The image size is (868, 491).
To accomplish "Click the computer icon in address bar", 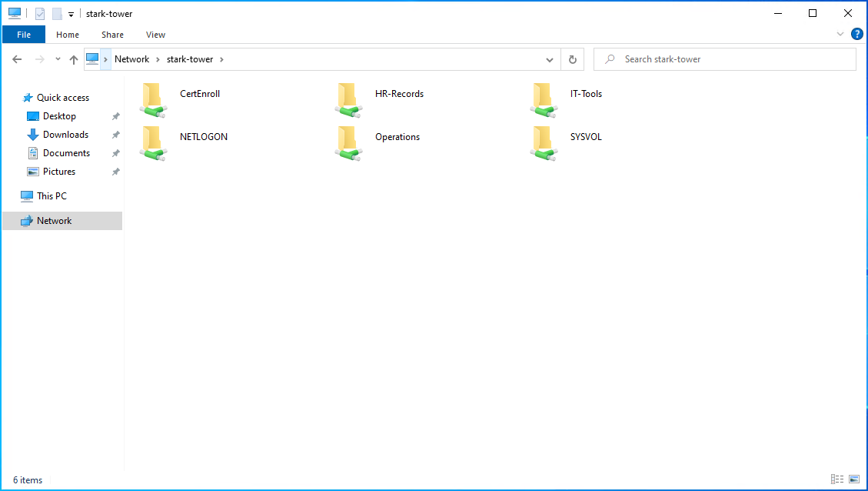I will [x=92, y=58].
